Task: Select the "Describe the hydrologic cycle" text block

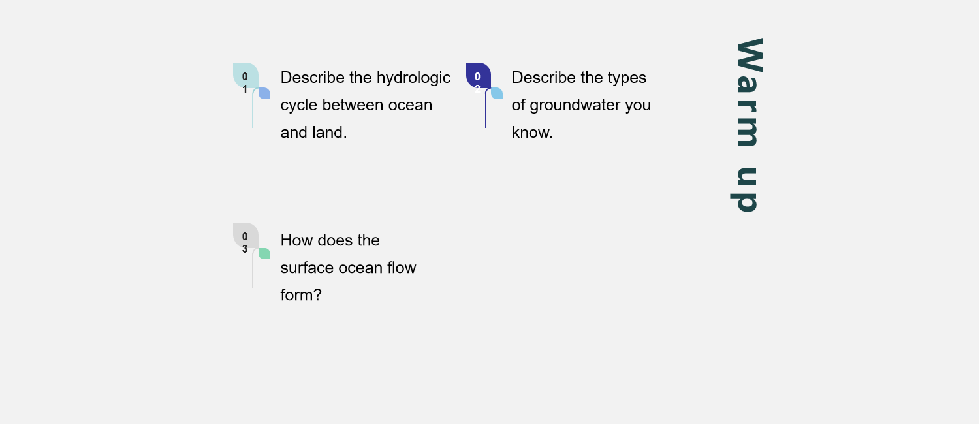Action: [x=365, y=104]
